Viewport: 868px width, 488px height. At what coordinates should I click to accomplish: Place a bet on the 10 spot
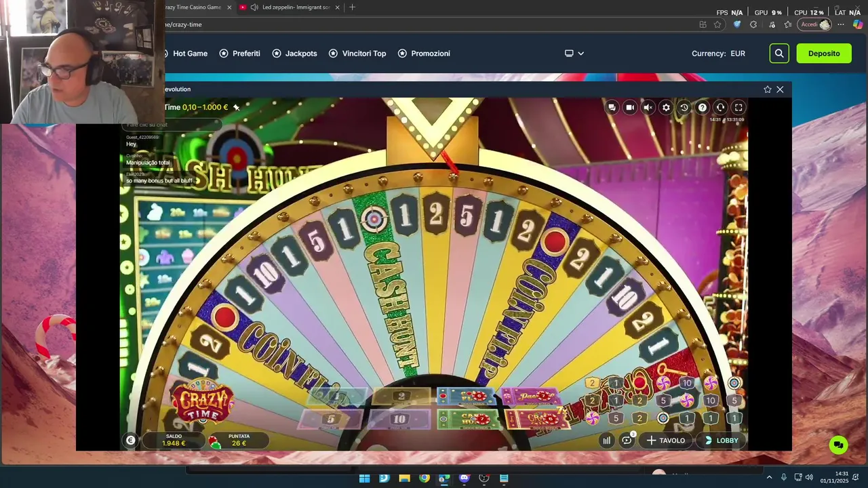399,420
